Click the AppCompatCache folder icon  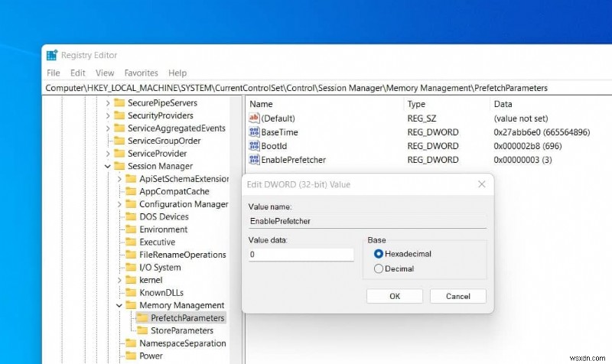click(131, 191)
